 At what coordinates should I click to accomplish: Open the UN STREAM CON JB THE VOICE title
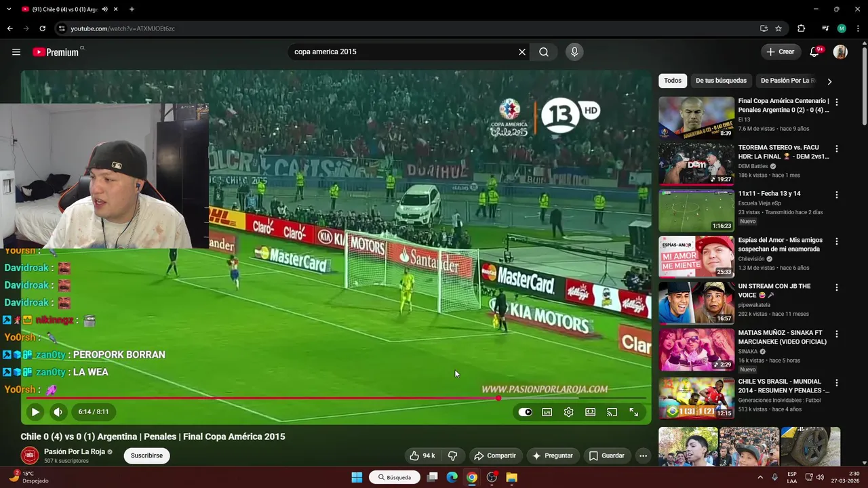774,291
